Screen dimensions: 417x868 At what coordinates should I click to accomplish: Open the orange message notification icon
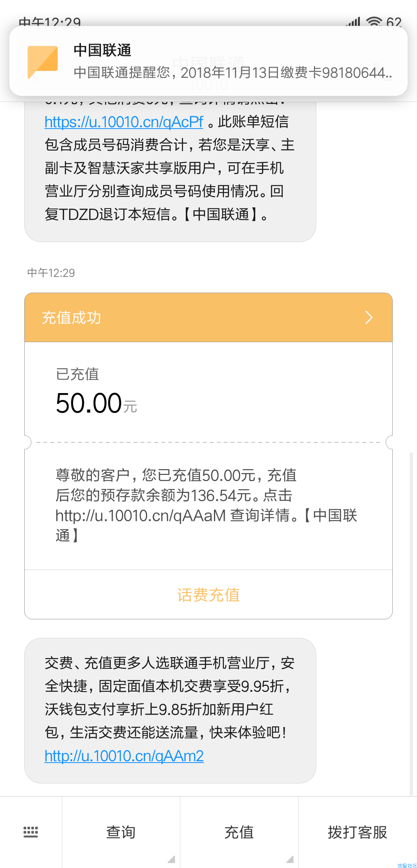click(42, 62)
